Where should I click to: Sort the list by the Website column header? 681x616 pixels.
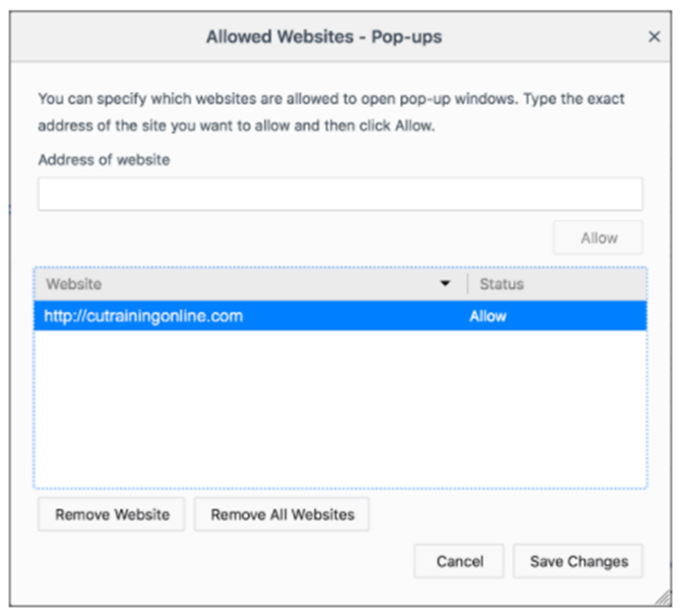(x=235, y=284)
